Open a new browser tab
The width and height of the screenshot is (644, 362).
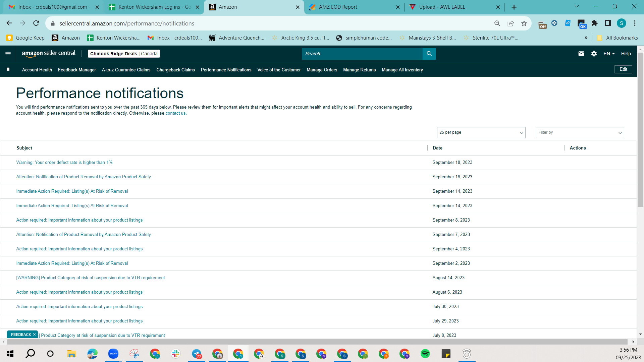514,7
